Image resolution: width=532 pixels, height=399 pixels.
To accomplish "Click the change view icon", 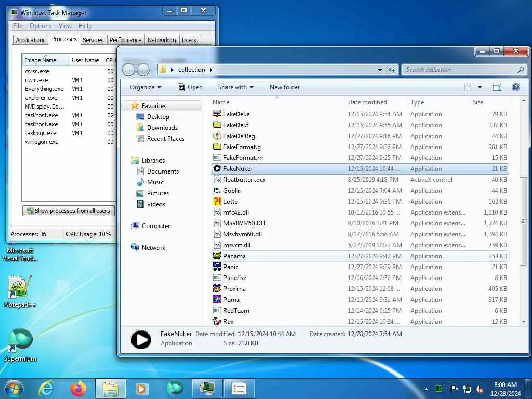I will pyautogui.click(x=469, y=87).
